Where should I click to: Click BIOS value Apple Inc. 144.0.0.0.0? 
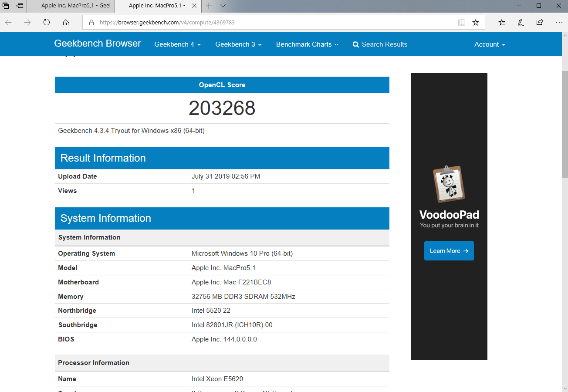tap(224, 339)
